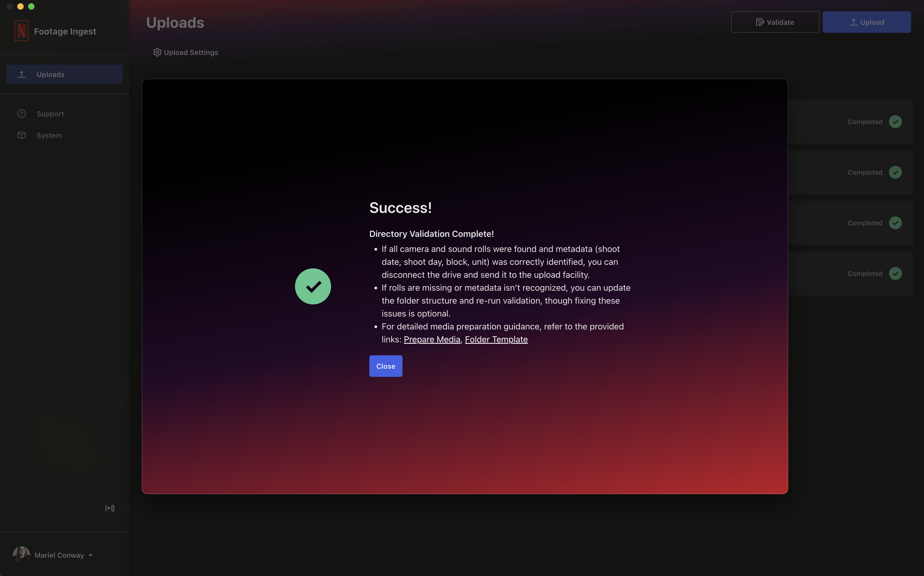Collapse the sidebar with the arrow icon
924x576 pixels.
110,508
